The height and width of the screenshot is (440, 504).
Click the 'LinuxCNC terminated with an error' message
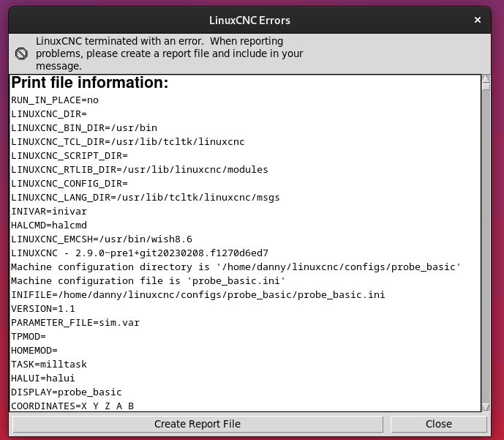coord(169,53)
